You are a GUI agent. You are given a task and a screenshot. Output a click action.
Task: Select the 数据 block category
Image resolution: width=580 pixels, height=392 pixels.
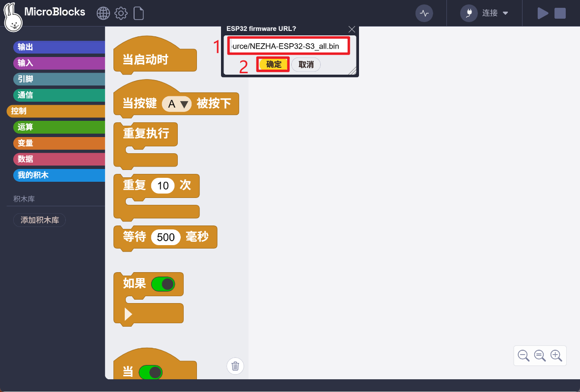point(59,159)
